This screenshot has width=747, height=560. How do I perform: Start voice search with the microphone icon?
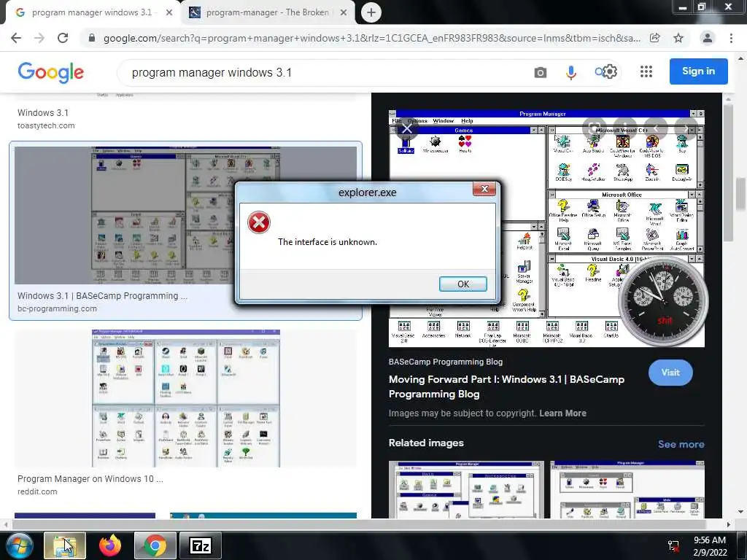[x=570, y=72]
